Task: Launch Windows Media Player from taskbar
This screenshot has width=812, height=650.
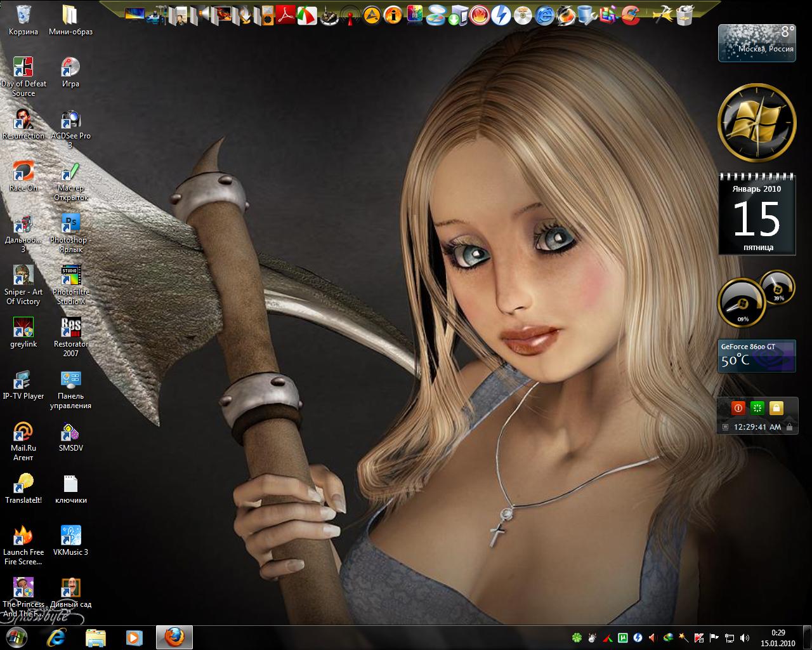Action: [x=134, y=637]
